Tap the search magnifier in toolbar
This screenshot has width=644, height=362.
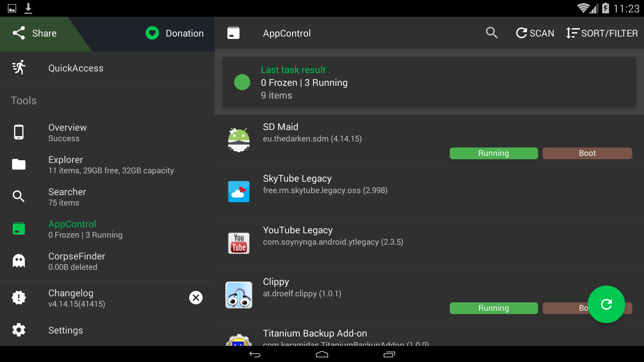pos(491,33)
